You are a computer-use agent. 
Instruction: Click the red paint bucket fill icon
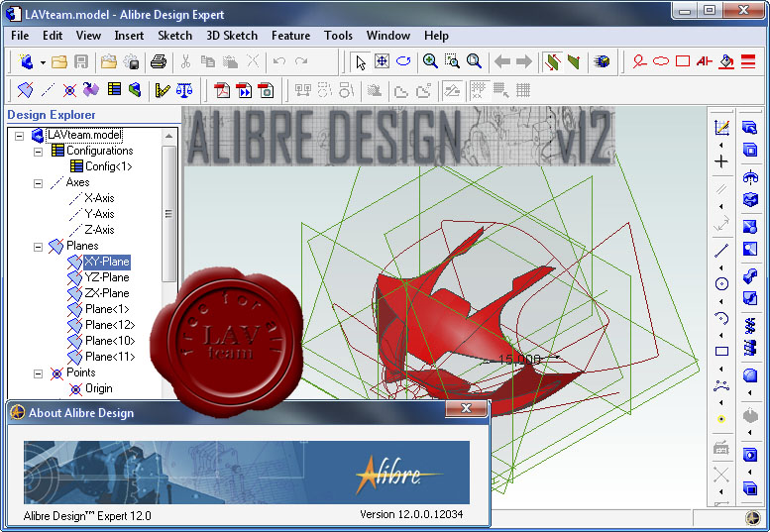pos(726,61)
